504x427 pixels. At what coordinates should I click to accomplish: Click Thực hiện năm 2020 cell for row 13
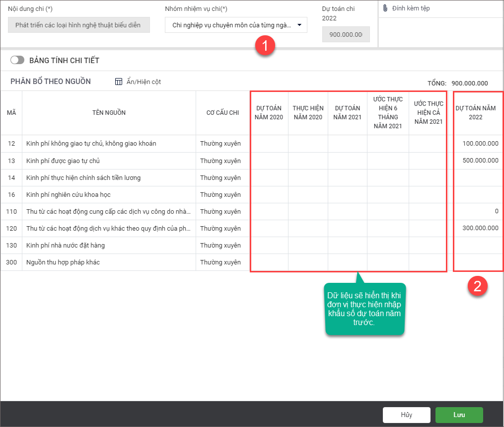coord(308,161)
